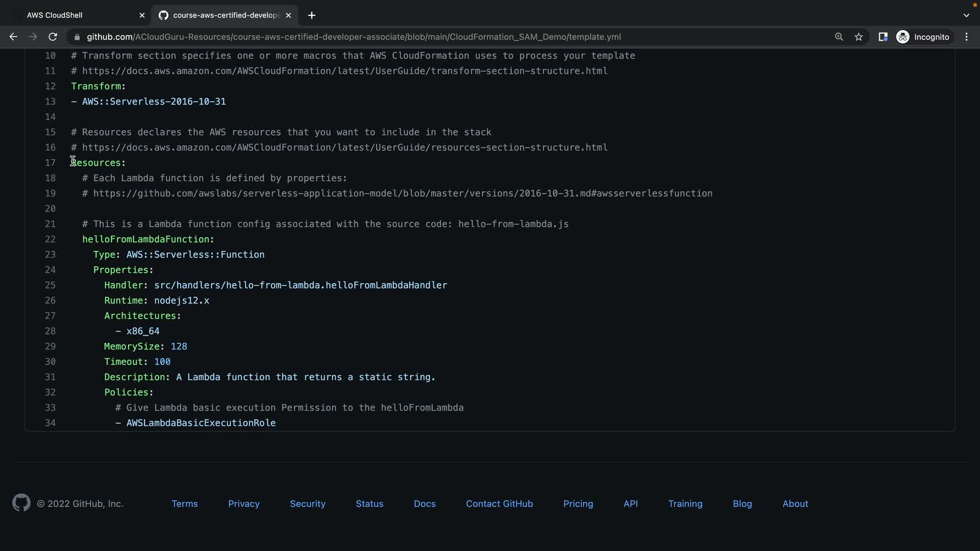The width and height of the screenshot is (980, 551).
Task: Open the Terms footer link
Action: [184, 504]
